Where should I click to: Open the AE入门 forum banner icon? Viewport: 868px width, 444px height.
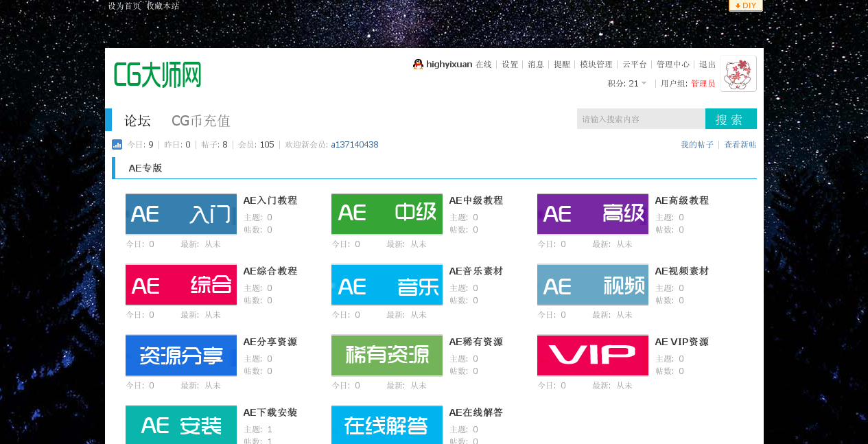click(181, 214)
